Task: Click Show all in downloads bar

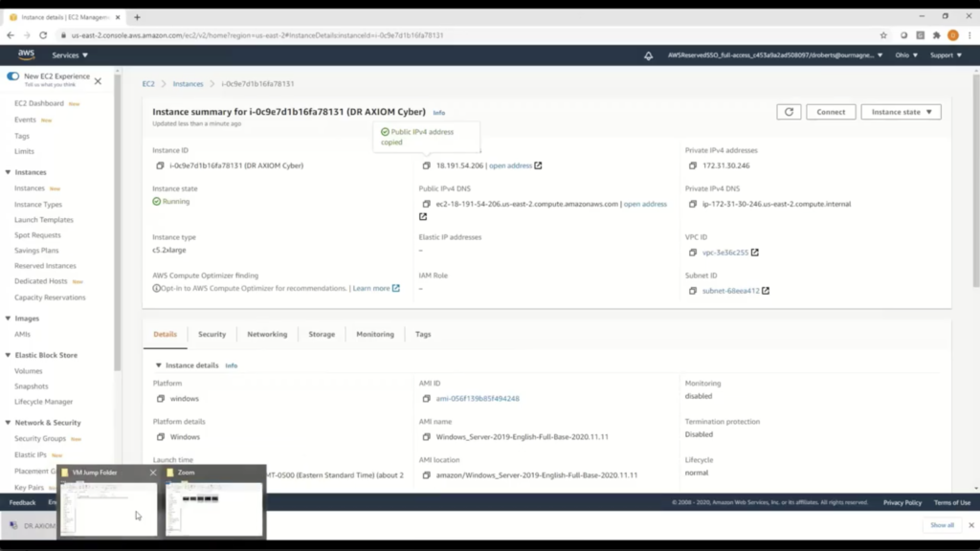Action: 942,525
